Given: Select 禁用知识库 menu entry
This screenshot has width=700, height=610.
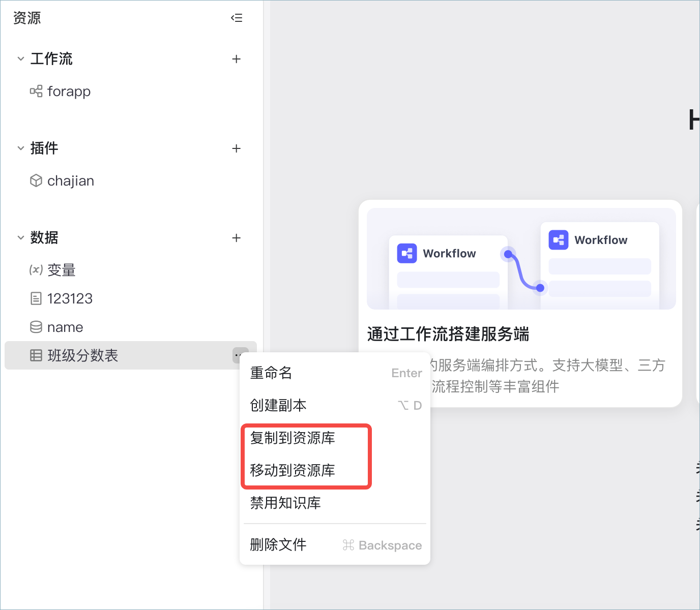Looking at the screenshot, I should tap(335, 503).
